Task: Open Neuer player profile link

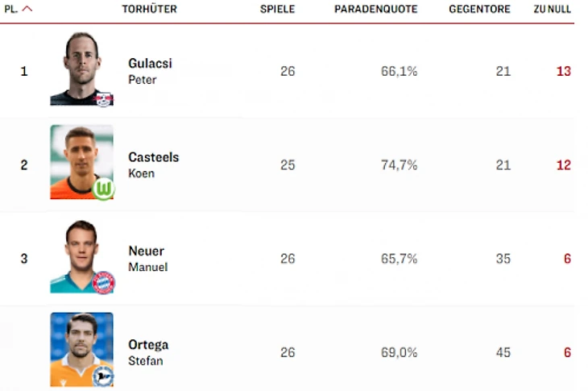Action: click(x=146, y=251)
